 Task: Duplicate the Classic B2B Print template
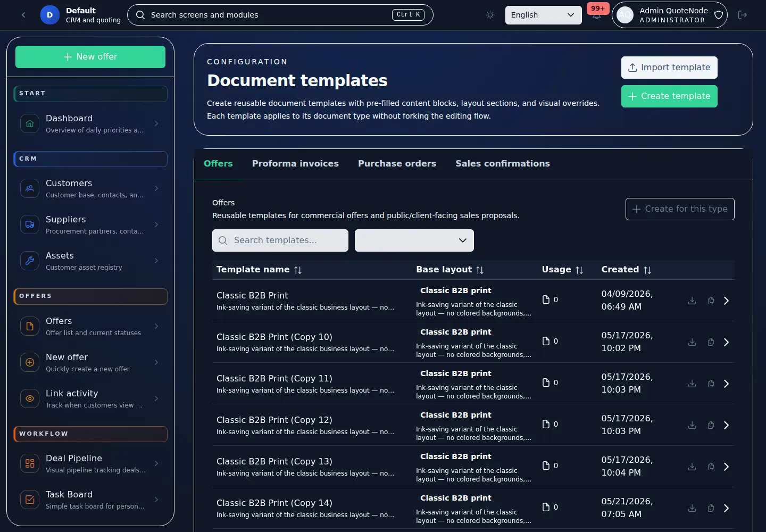[711, 301]
